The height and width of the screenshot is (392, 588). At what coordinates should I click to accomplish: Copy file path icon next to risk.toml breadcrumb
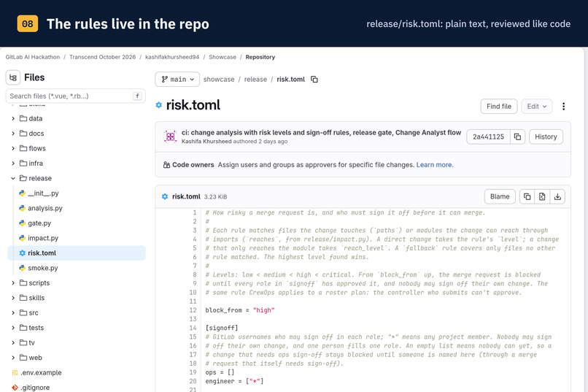coord(314,79)
